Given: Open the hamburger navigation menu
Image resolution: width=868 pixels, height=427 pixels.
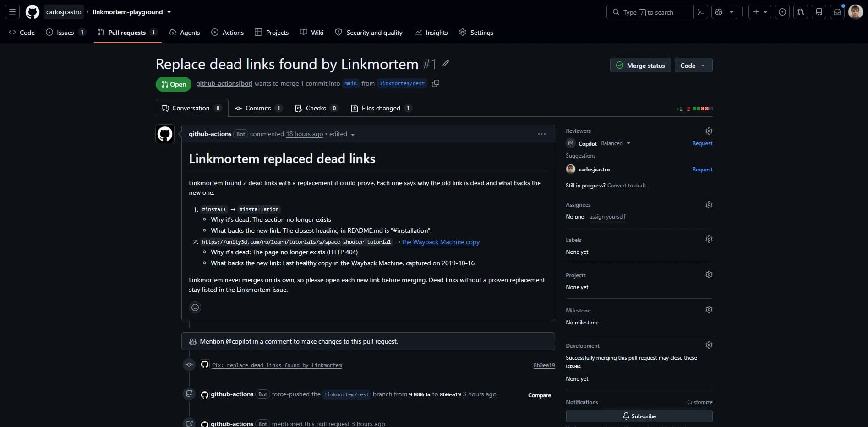Looking at the screenshot, I should 12,12.
